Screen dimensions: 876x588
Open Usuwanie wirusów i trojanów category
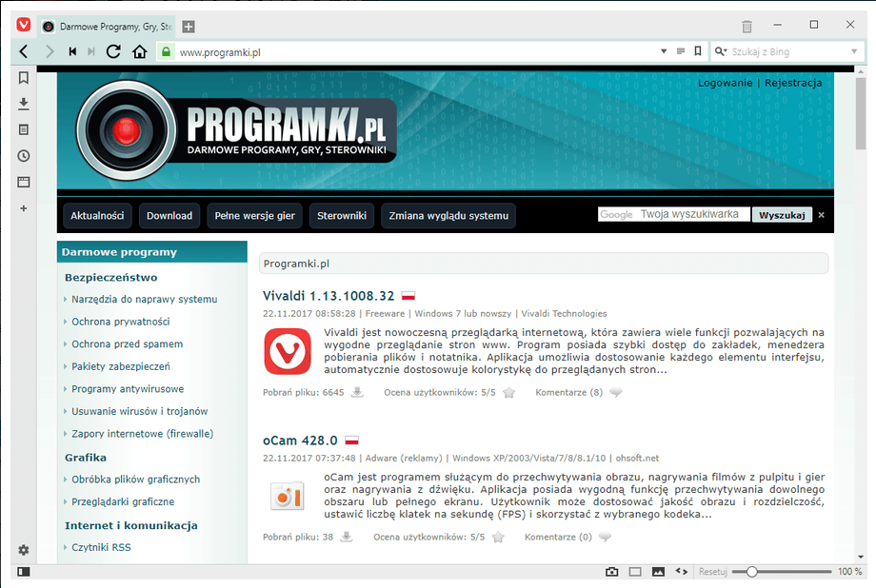click(x=140, y=411)
